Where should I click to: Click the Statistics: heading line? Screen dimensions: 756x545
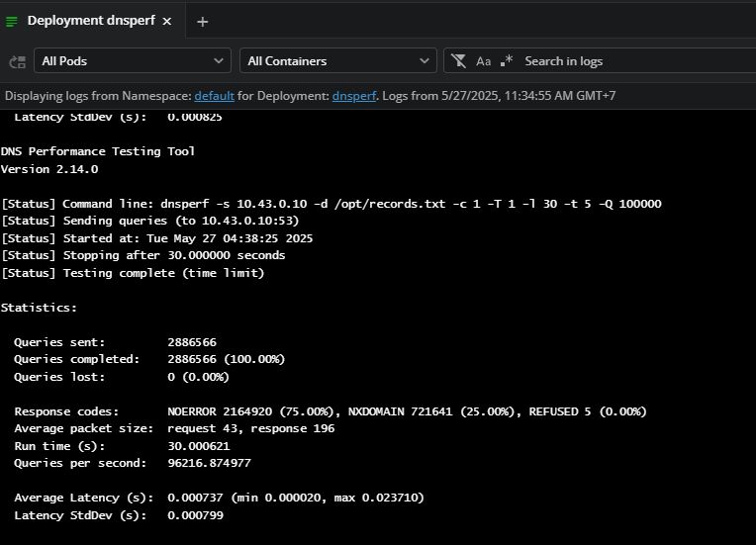click(x=39, y=308)
